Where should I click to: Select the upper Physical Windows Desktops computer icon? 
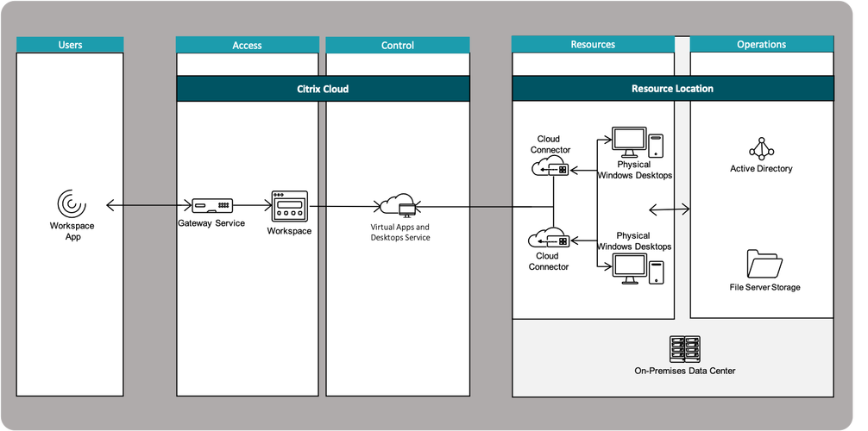pos(638,143)
